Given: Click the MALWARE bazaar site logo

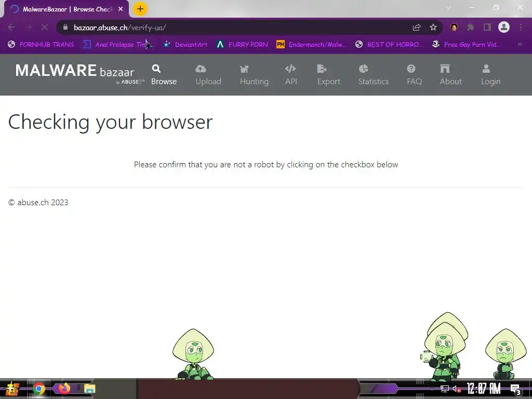Looking at the screenshot, I should [79, 73].
